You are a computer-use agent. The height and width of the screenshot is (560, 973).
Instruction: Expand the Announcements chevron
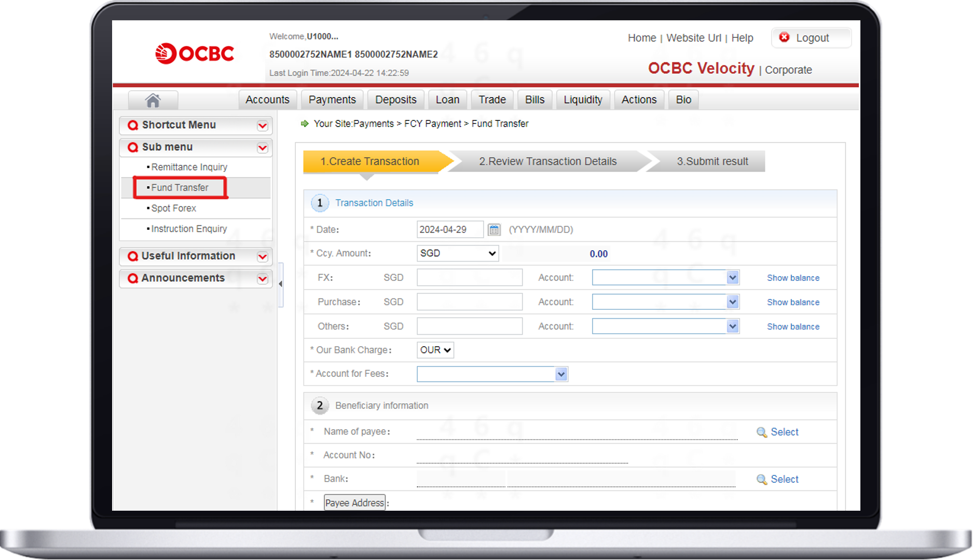point(263,279)
